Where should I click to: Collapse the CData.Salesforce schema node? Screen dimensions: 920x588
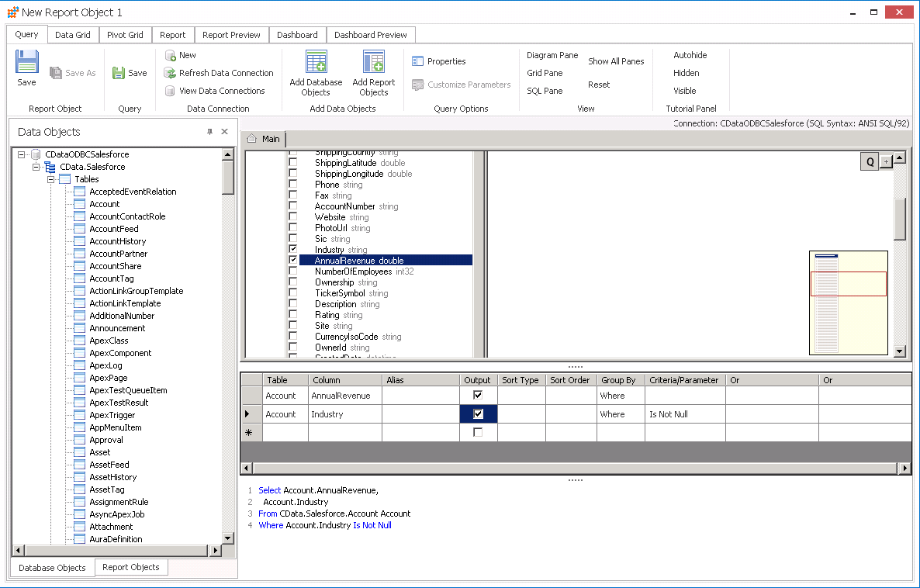pyautogui.click(x=36, y=167)
